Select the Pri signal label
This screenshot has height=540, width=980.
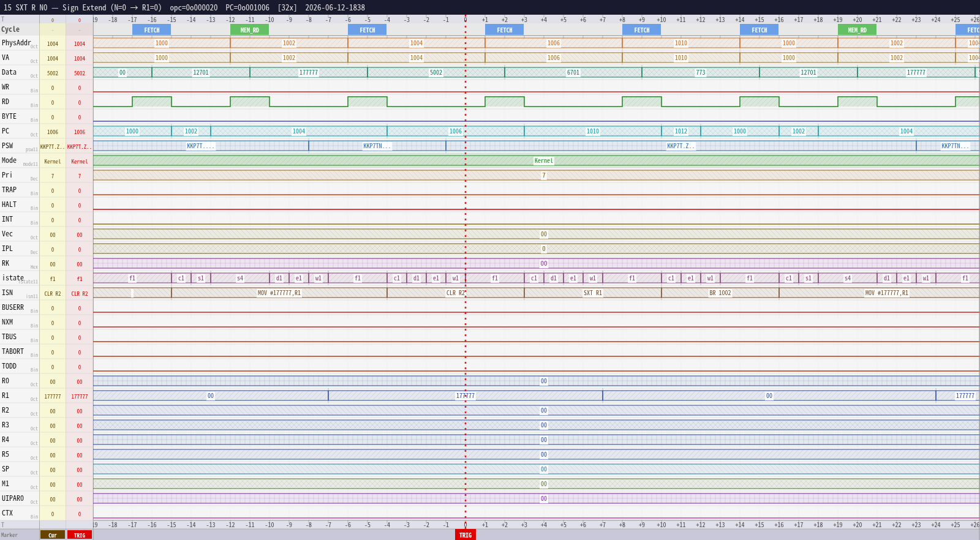tap(7, 175)
